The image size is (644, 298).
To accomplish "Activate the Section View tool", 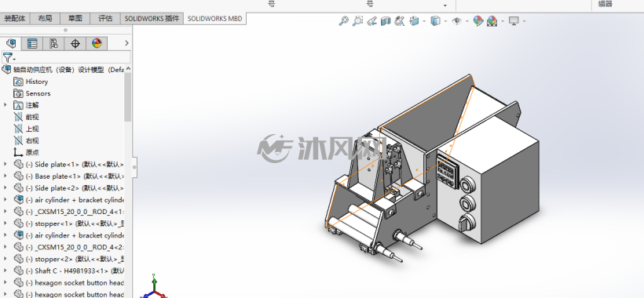I will (x=386, y=21).
